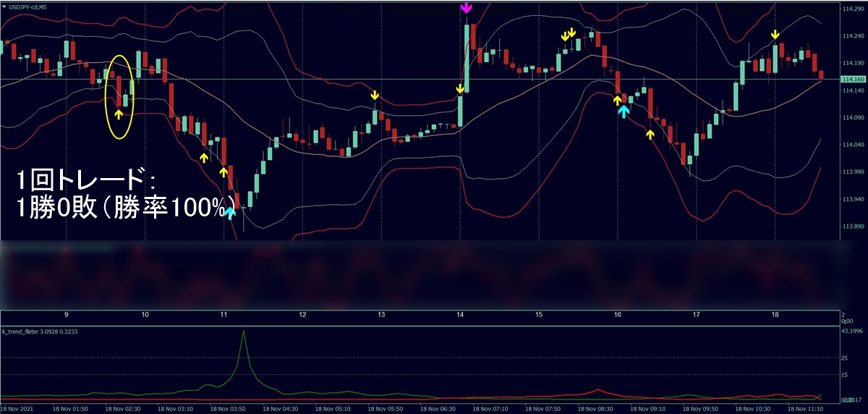Image resolution: width=868 pixels, height=414 pixels.
Task: Click the hour 12 label
Action: (302, 315)
